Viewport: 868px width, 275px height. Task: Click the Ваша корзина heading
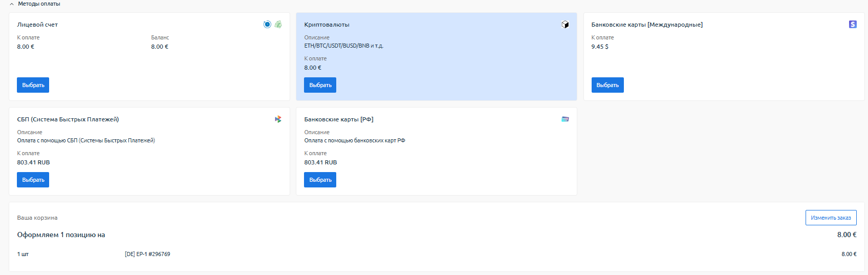click(x=37, y=218)
